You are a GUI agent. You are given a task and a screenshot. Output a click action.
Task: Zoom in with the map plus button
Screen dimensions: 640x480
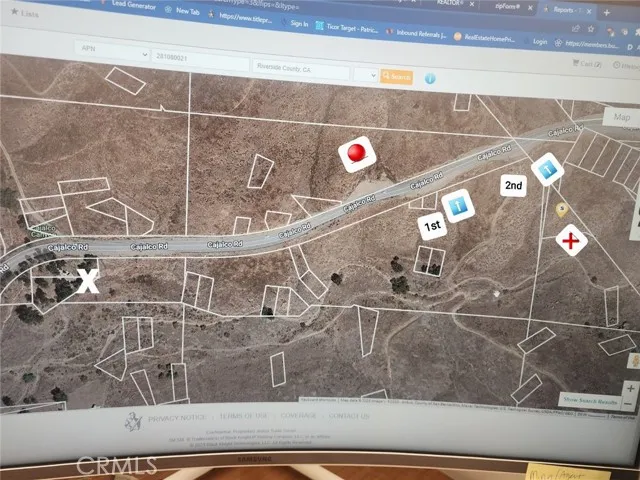[x=629, y=386]
